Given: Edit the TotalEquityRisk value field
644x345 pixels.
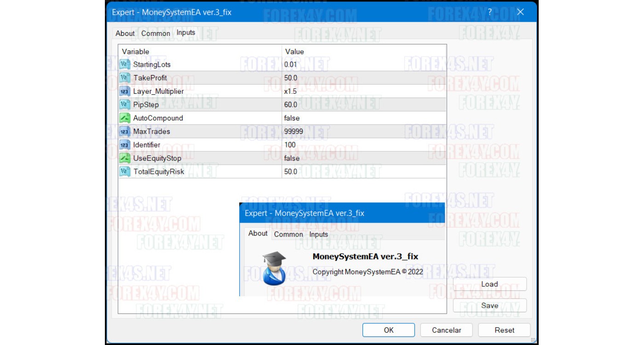Looking at the screenshot, I should pos(363,172).
